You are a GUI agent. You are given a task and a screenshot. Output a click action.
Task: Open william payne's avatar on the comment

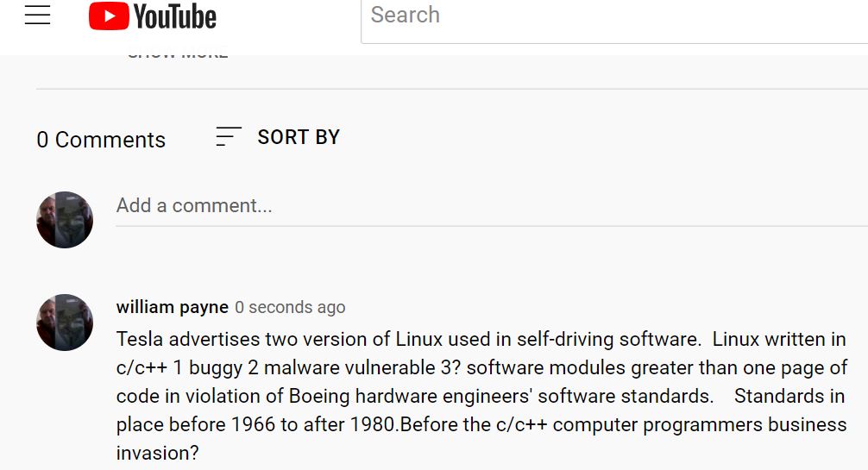pos(65,323)
